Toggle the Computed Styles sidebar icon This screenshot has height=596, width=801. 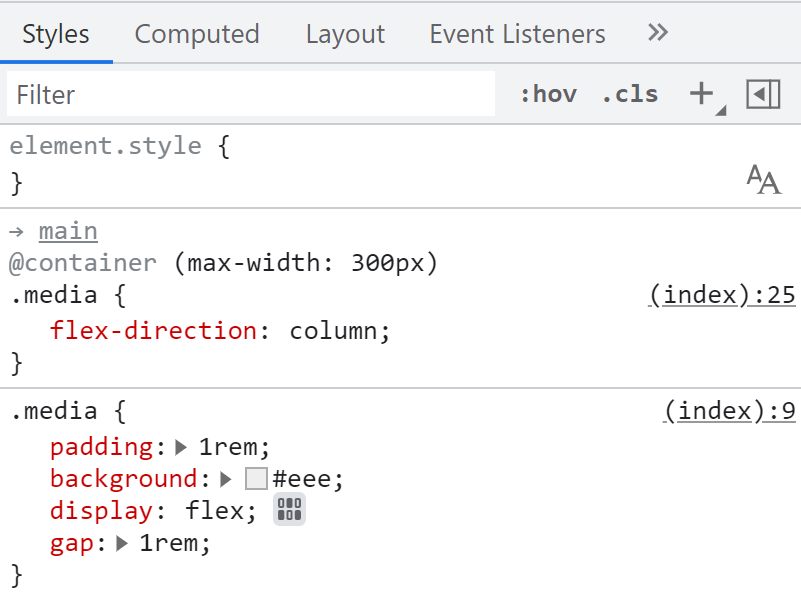[x=763, y=92]
